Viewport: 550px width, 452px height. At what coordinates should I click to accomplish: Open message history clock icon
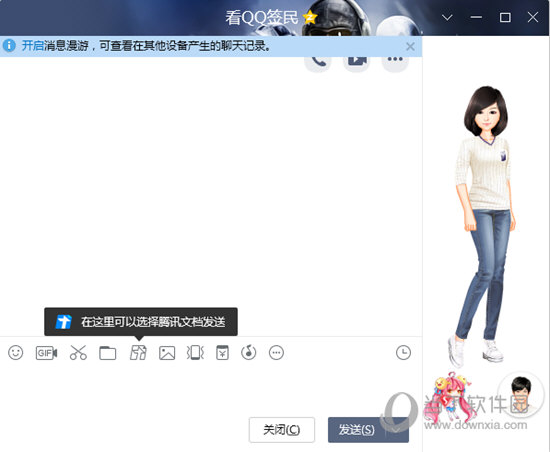point(403,352)
